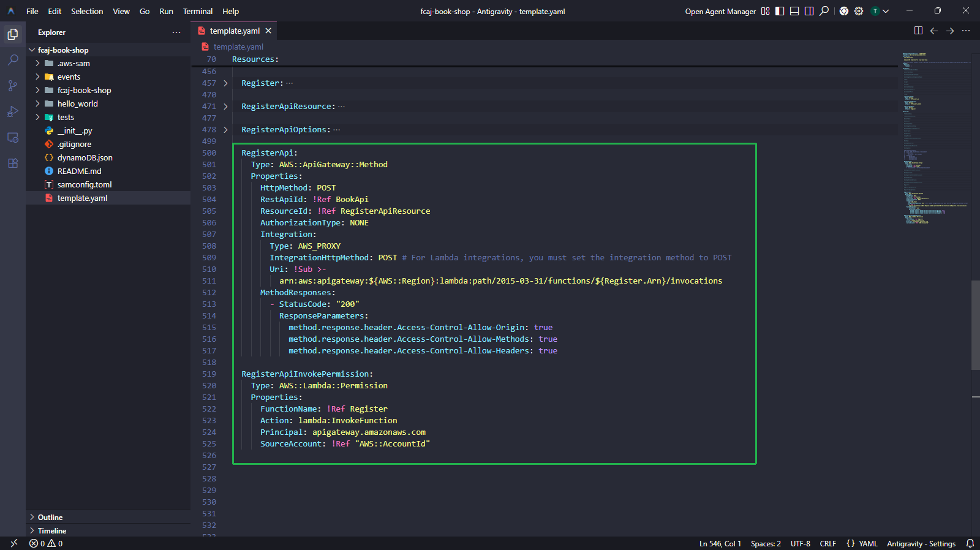Unfold RegisterApiOptions block at line 478
This screenshot has width=980, height=550.
(x=225, y=130)
